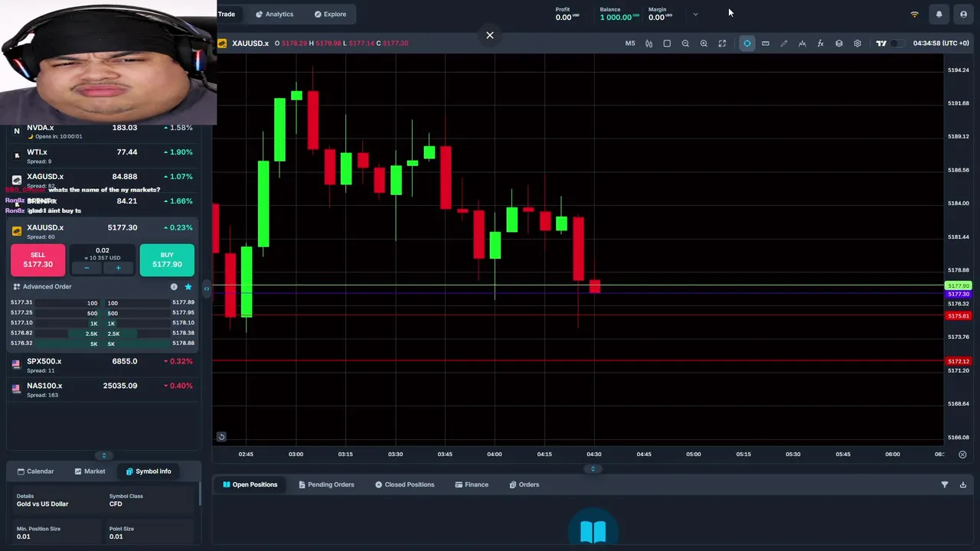Collapse the positions panel handle
This screenshot has width=980, height=551.
[x=593, y=468]
